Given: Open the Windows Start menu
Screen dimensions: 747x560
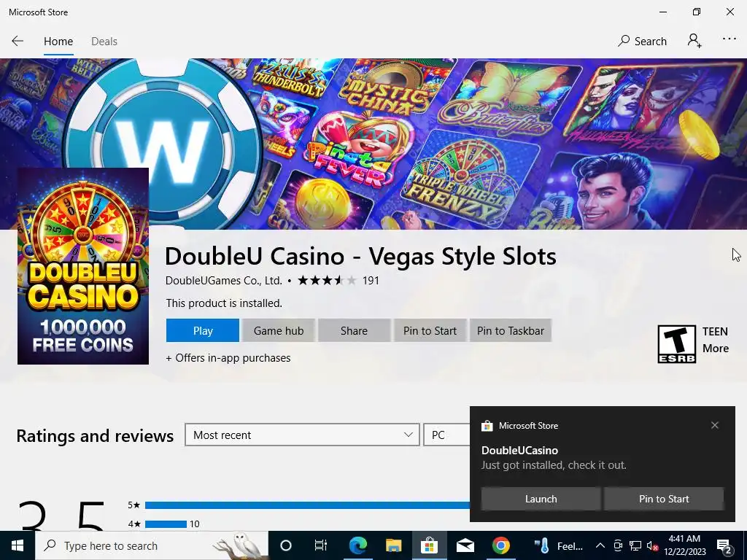Looking at the screenshot, I should [x=18, y=545].
